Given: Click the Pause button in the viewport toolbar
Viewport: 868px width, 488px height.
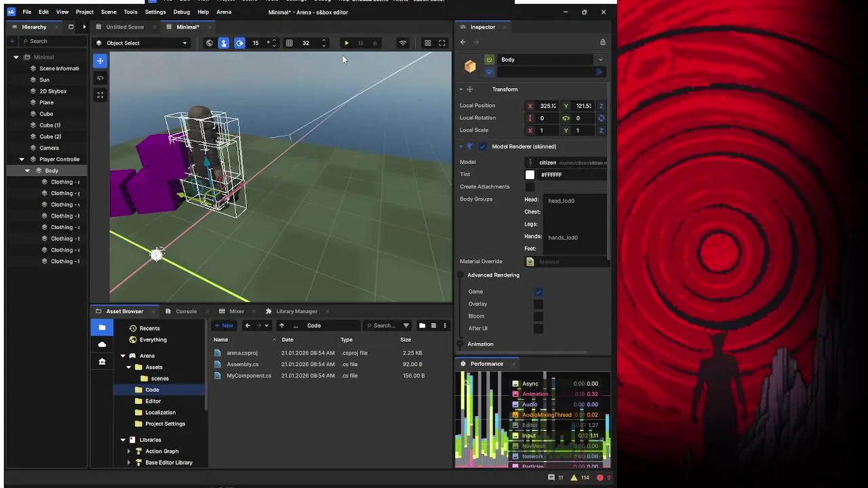Looking at the screenshot, I should click(x=360, y=43).
